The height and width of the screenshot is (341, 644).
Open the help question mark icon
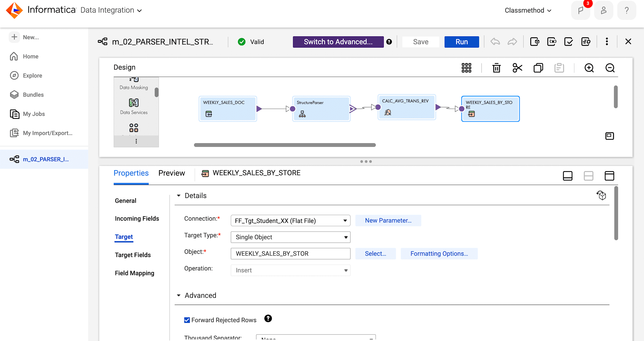coord(627,10)
